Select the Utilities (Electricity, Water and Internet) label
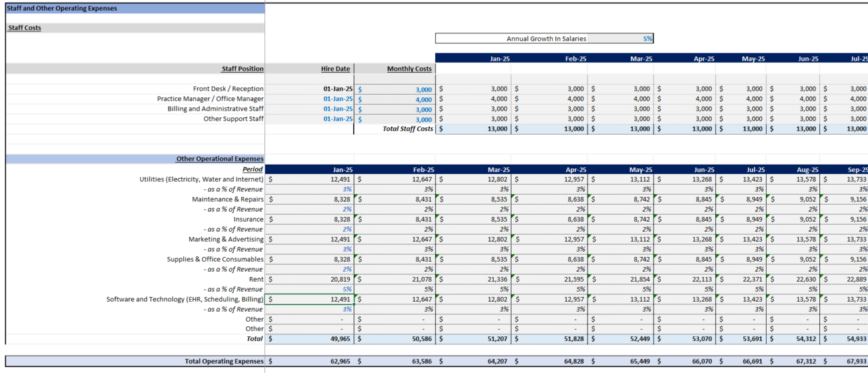The image size is (868, 373). coord(202,179)
